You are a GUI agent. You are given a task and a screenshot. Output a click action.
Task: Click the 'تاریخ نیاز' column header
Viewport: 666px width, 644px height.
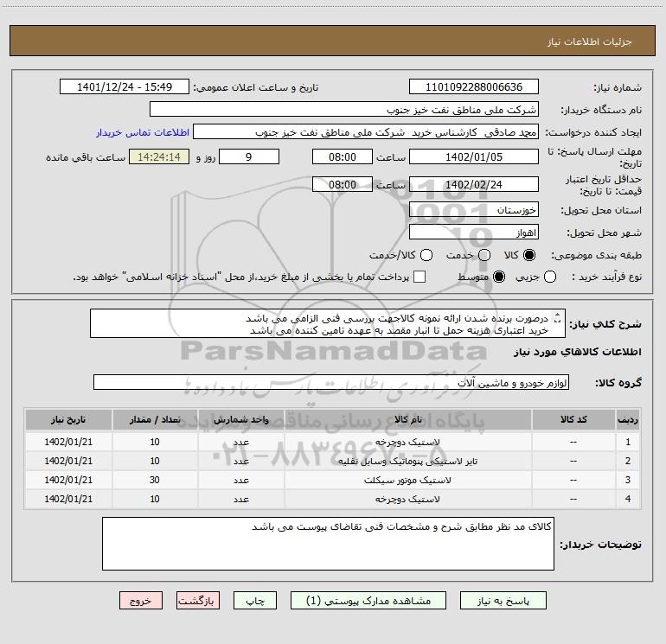(x=68, y=419)
